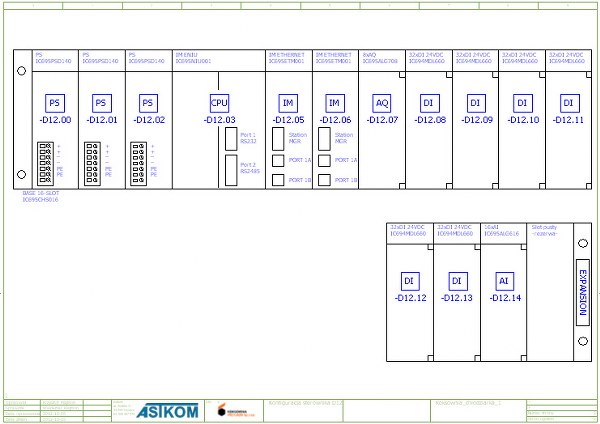
Task: Select the PORT 1A square on module -D12.05
Action: (x=278, y=159)
